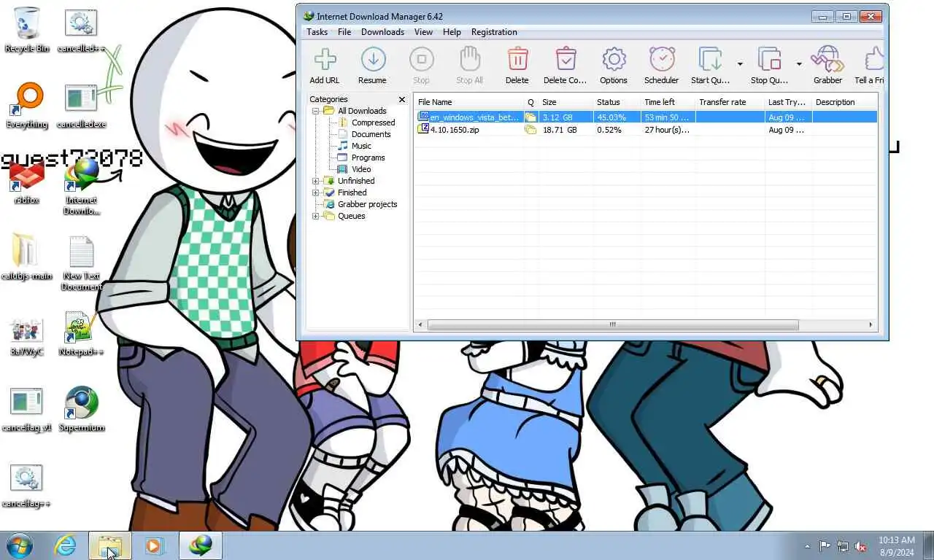Screen dimensions: 934x560
Task: Select Grabber projects in tree
Action: point(367,204)
